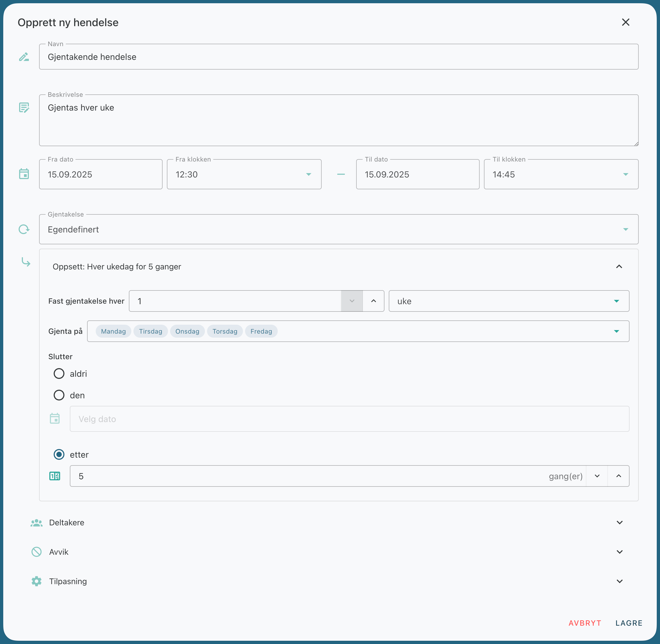
Task: Open the Fra dato date field
Action: pos(101,174)
